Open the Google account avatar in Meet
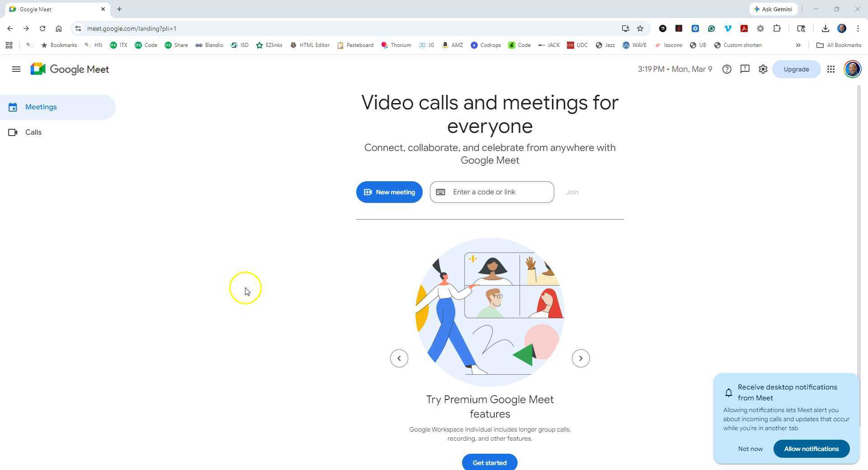This screenshot has height=470, width=868. [852, 69]
